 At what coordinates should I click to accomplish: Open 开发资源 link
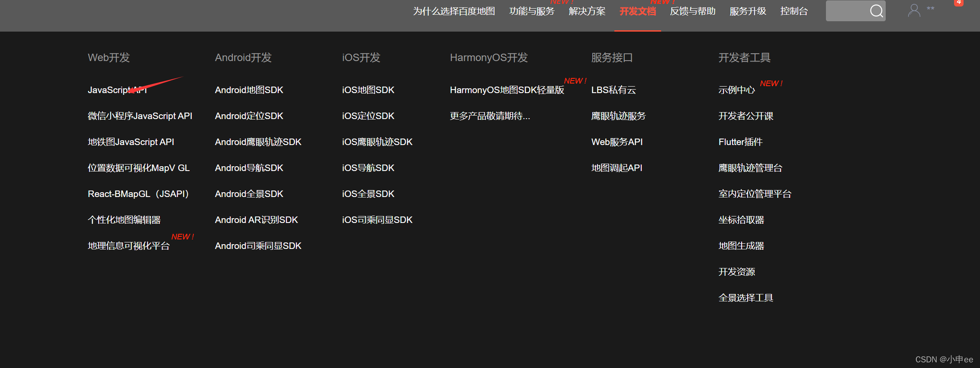pos(736,272)
